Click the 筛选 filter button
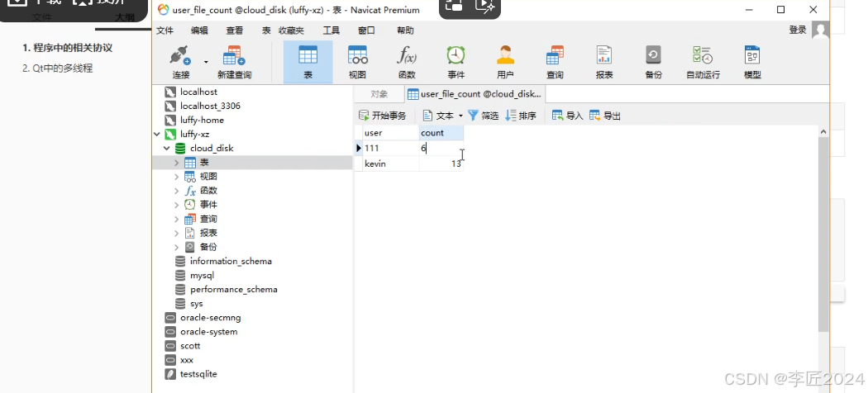This screenshot has height=393, width=868. pos(484,116)
